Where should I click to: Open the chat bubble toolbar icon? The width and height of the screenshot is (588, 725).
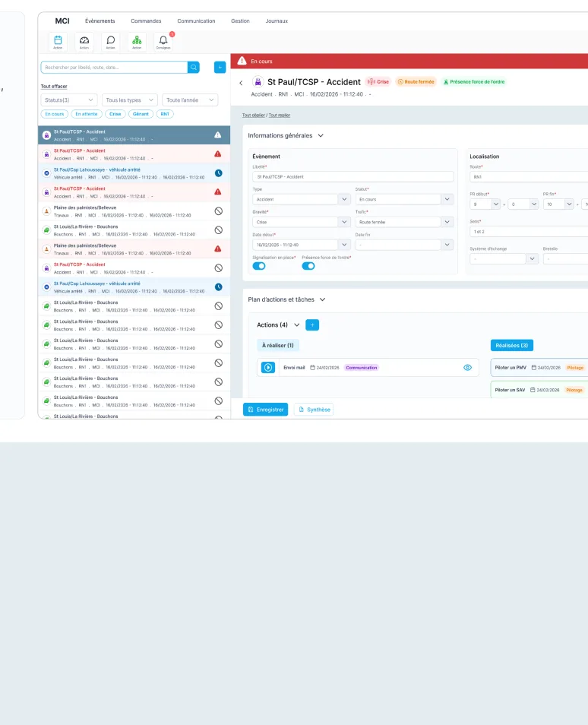[x=110, y=41]
